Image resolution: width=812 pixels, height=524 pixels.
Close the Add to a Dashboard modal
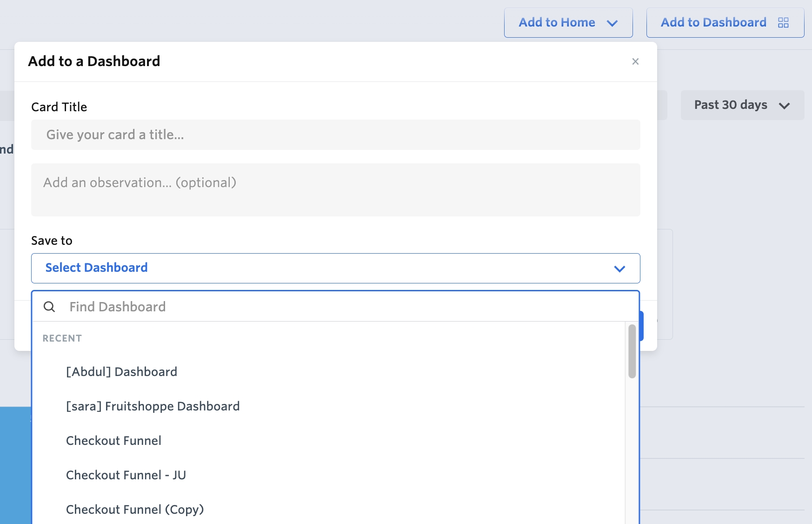(x=636, y=61)
